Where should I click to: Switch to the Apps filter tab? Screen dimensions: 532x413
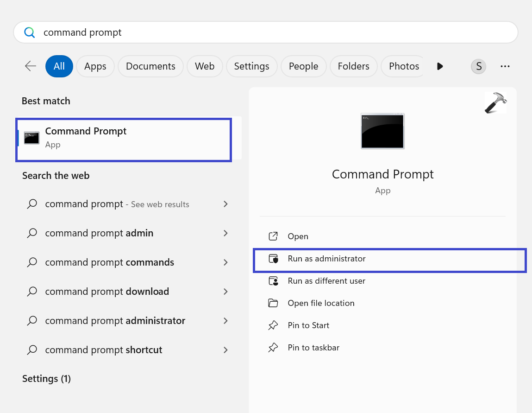coord(95,66)
